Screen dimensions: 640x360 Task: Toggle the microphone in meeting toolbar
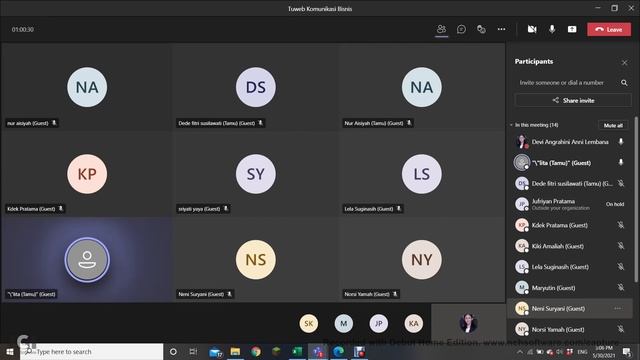click(552, 29)
